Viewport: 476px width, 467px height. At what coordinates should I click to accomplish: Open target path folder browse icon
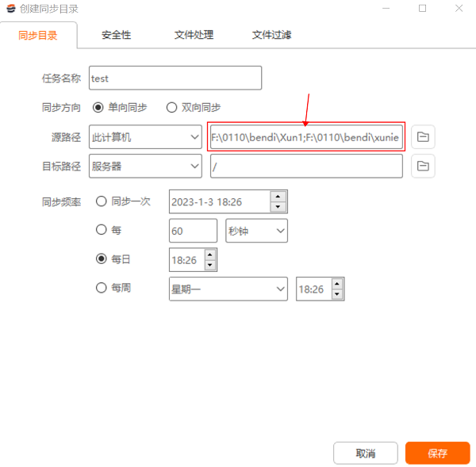coord(423,166)
